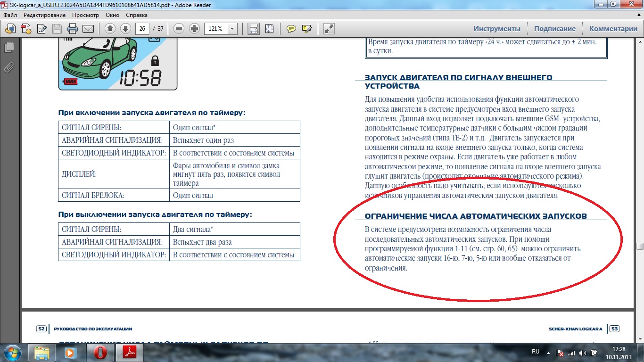Show hidden system tray icons
644x362 pixels.
[x=548, y=352]
